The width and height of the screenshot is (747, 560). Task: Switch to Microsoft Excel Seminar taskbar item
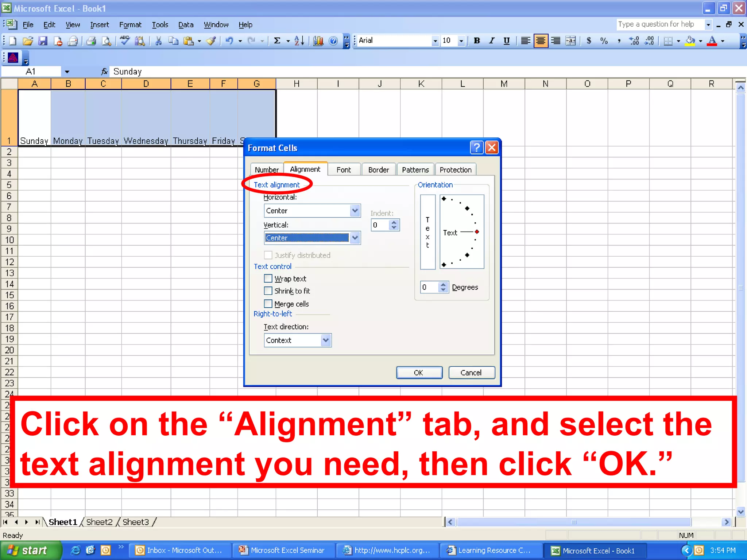(284, 550)
